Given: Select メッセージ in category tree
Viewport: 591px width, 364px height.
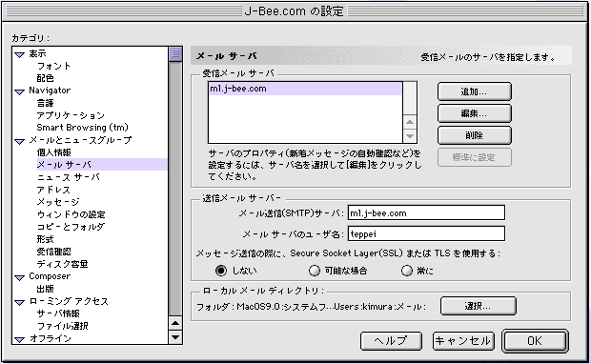Looking at the screenshot, I should pos(58,202).
